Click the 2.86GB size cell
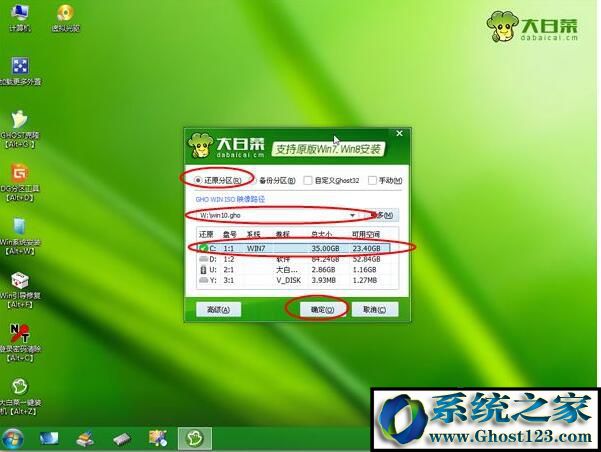 (x=323, y=270)
